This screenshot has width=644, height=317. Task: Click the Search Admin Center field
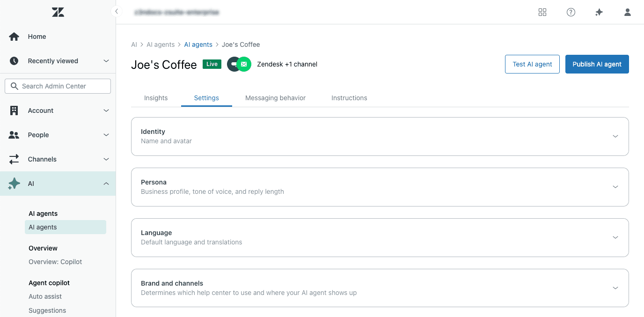click(x=58, y=86)
